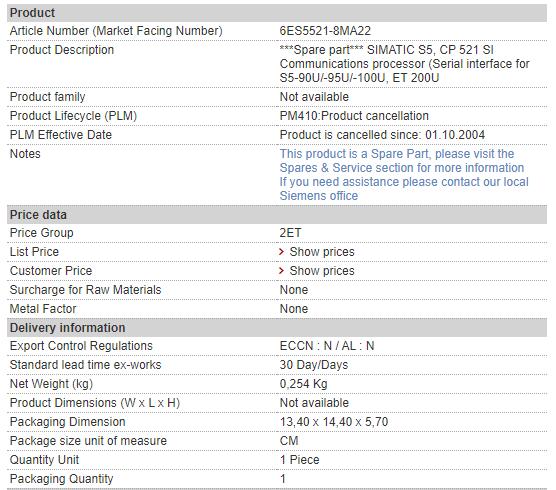Select 'ECCN : N / AL : N' value
Image resolution: width=556 pixels, height=490 pixels.
click(x=327, y=346)
